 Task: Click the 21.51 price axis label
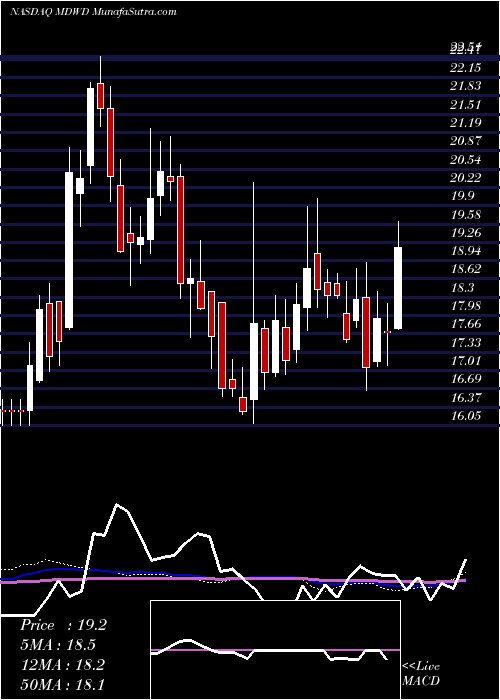click(466, 104)
